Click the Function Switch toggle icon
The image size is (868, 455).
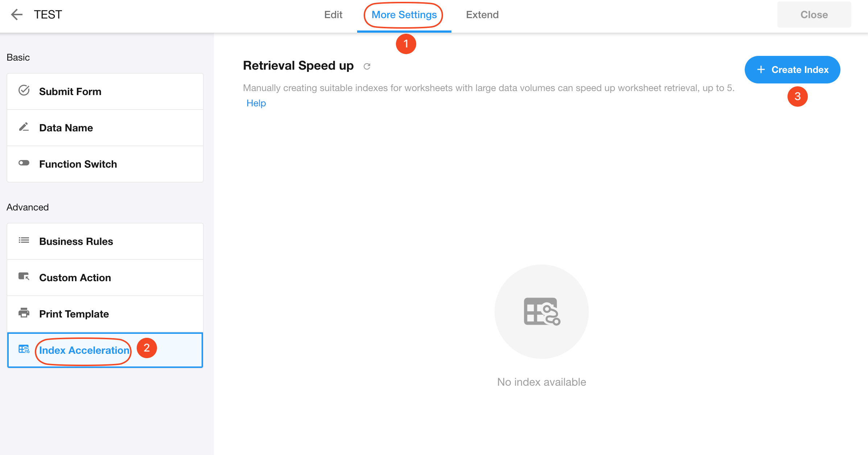tap(24, 163)
